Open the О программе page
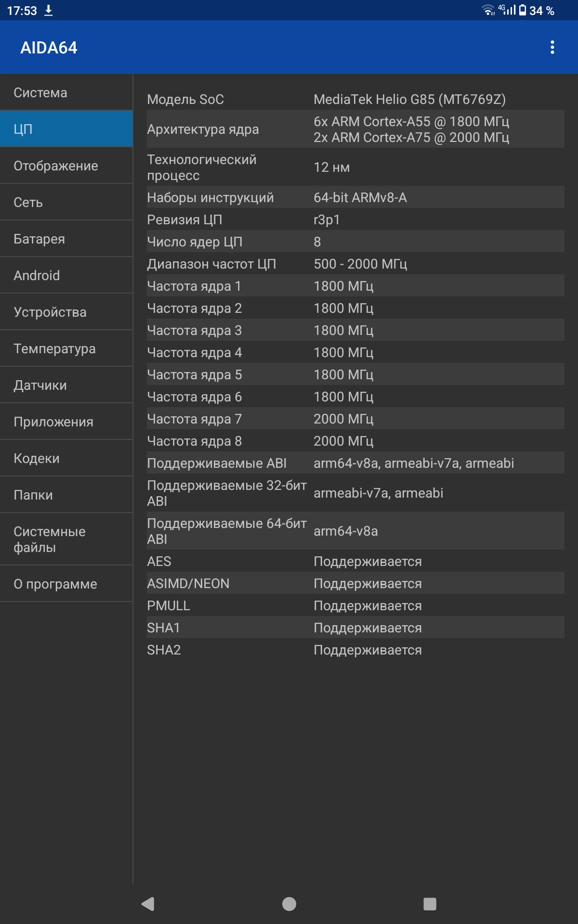Screen dimensions: 578x924 coord(66,584)
